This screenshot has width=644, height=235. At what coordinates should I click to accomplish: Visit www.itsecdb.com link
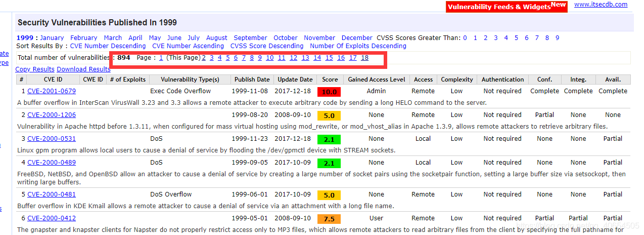coord(601,5)
